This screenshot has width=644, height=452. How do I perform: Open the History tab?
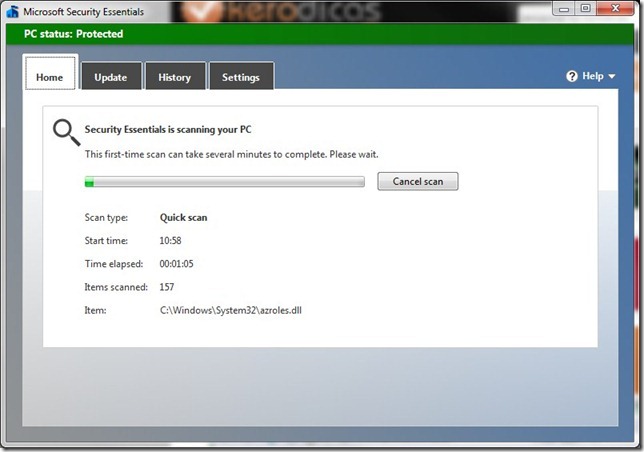click(x=175, y=76)
